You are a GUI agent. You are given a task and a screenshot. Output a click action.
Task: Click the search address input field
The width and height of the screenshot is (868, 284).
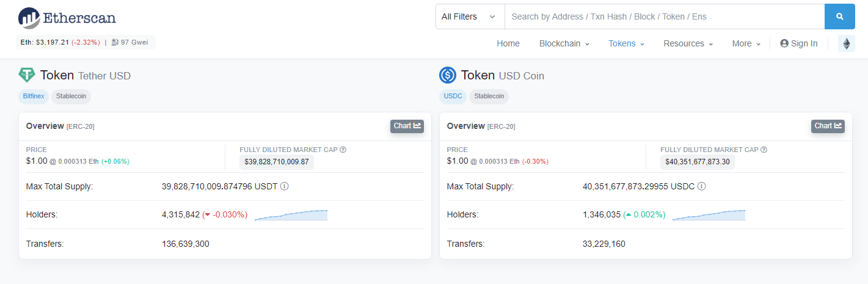[665, 16]
